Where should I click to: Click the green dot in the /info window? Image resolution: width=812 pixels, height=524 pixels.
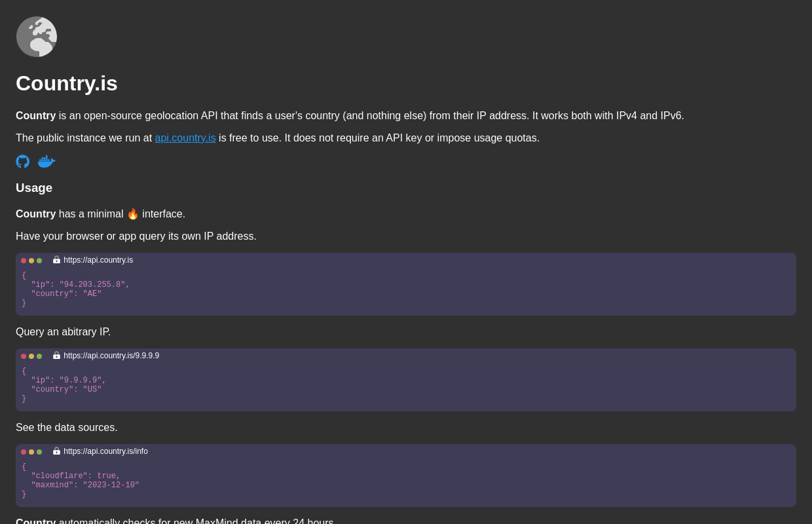tap(39, 452)
